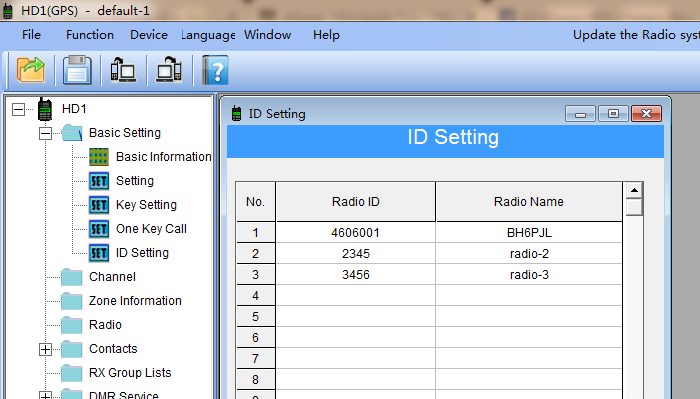
Task: Click the Radio ID cell containing 4606001
Action: point(355,233)
